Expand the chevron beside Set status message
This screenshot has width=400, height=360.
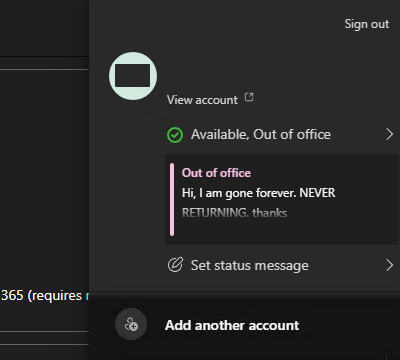[389, 265]
